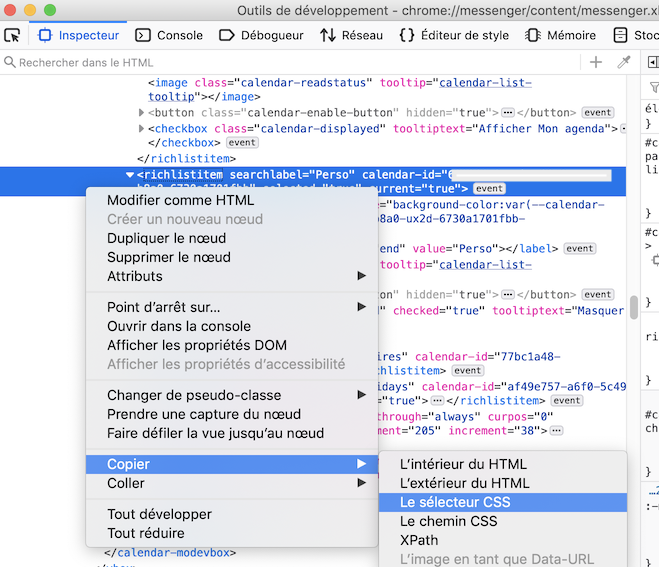Click event badge on selected richlistitem
Screen dimensions: 659x567
point(489,189)
